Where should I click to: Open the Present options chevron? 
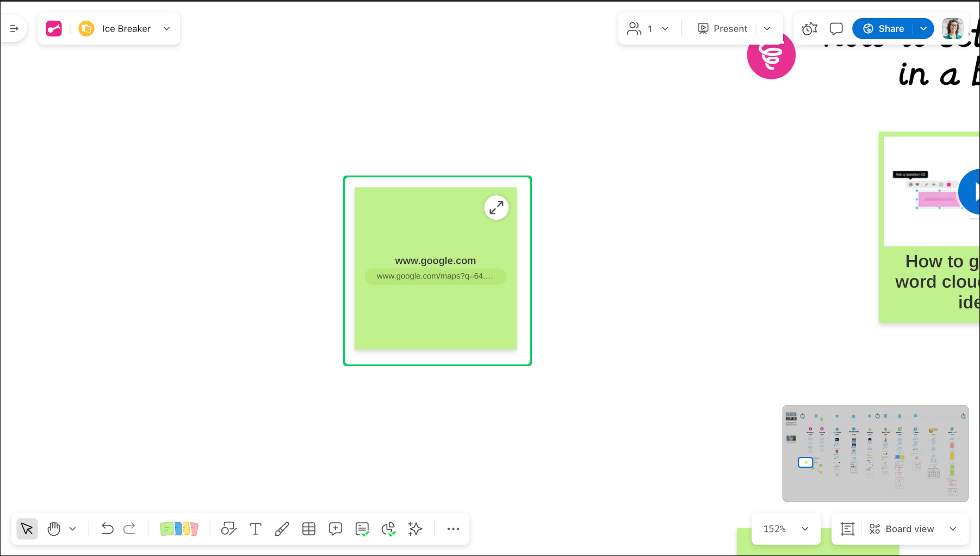click(x=767, y=28)
